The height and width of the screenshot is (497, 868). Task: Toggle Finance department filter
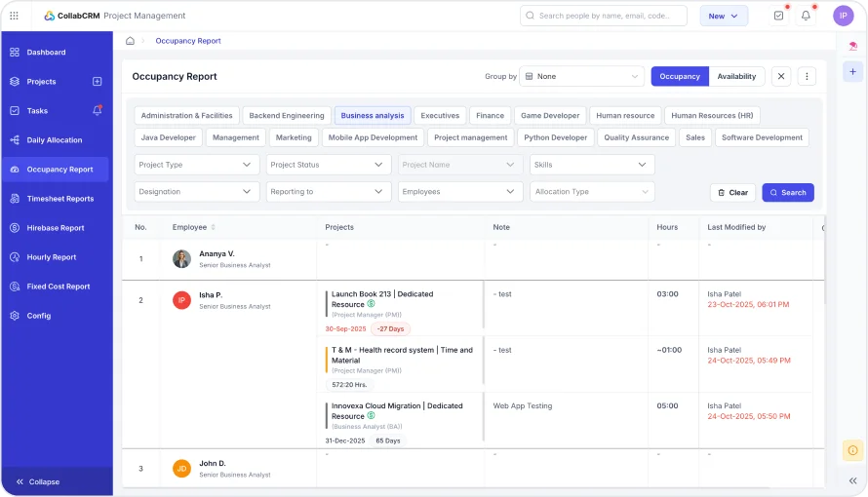click(x=490, y=116)
